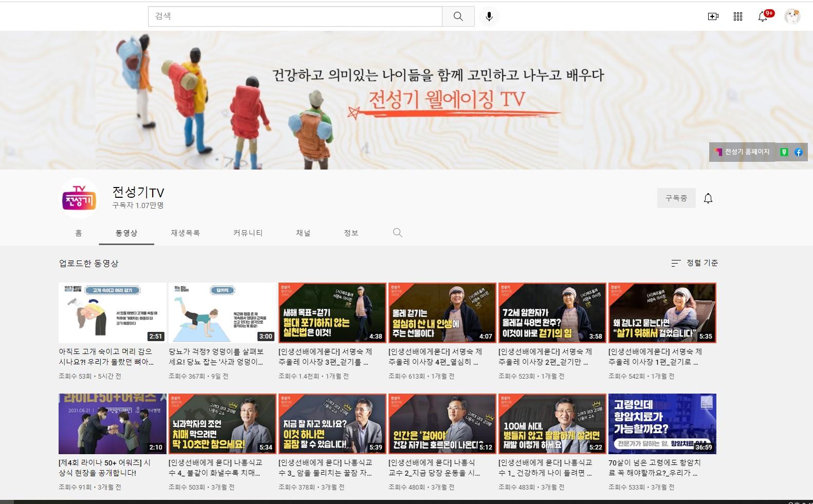The height and width of the screenshot is (504, 813).
Task: Open the 5:34 나흥식 치매 thumbnail
Action: 223,424
